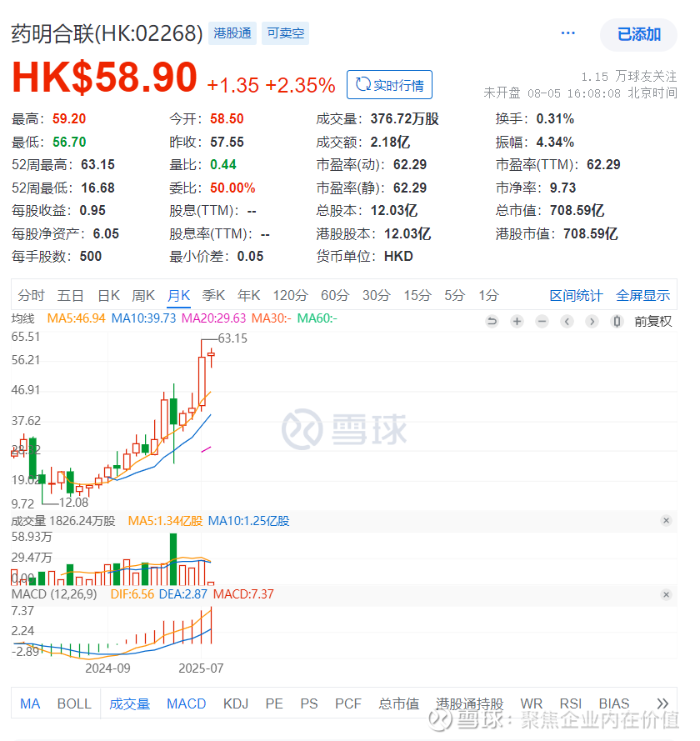Select the 1分 interval tab
The width and height of the screenshot is (700, 741).
pyautogui.click(x=488, y=295)
